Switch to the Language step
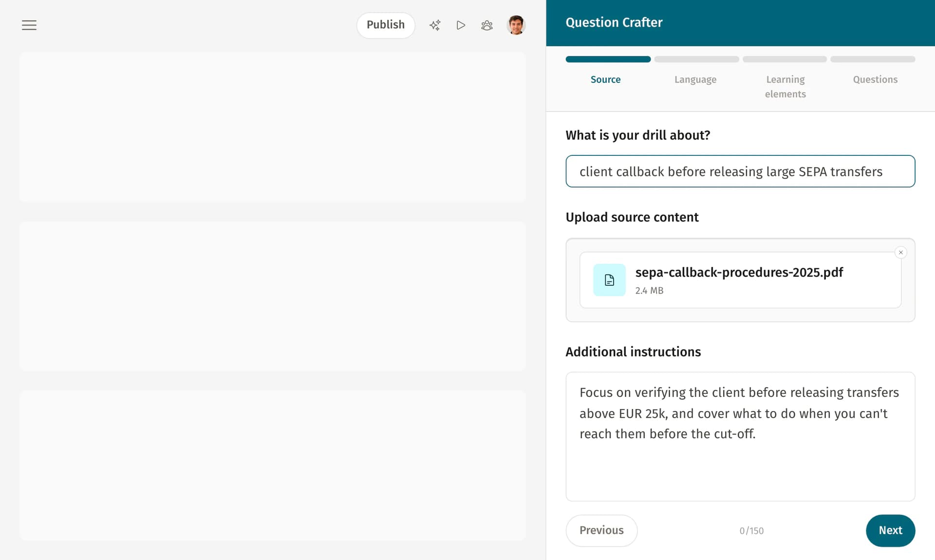The height and width of the screenshot is (560, 935). (695, 79)
